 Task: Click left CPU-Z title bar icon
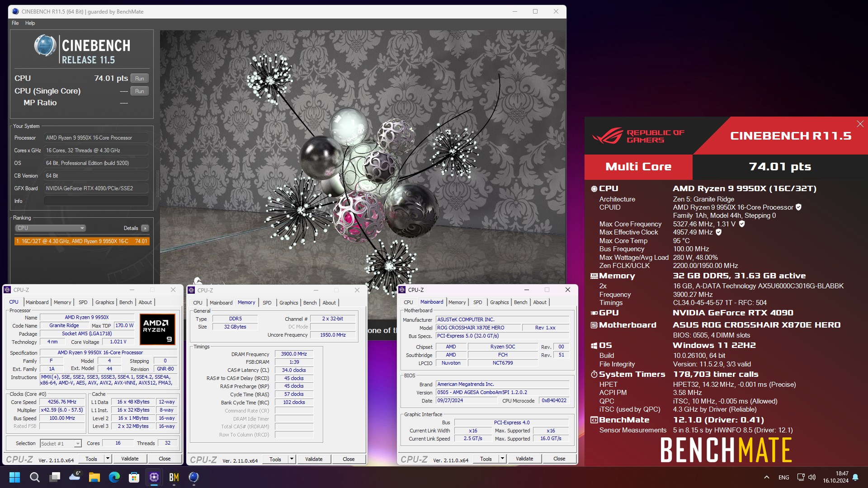tap(7, 290)
